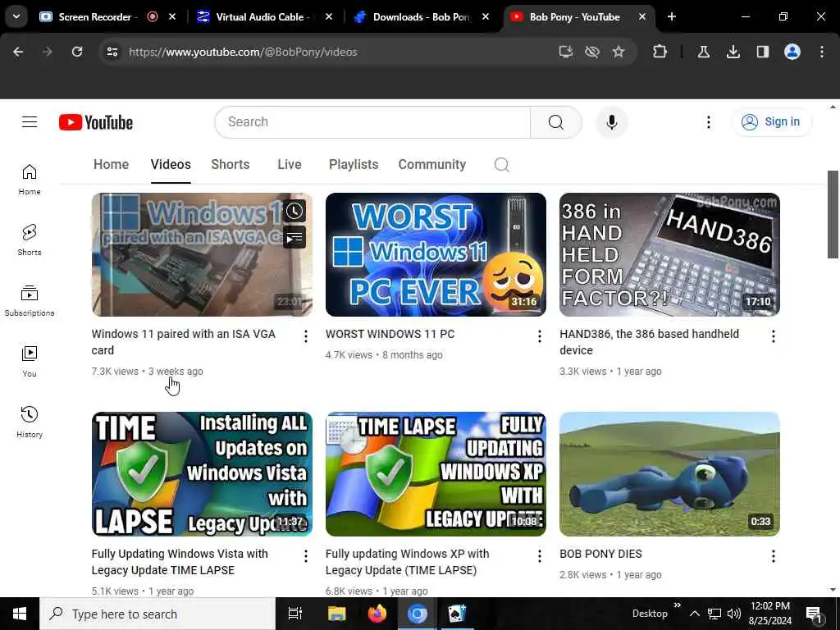Open the WORST Windows 11 PC EVER thumbnail
The width and height of the screenshot is (840, 630).
[436, 254]
